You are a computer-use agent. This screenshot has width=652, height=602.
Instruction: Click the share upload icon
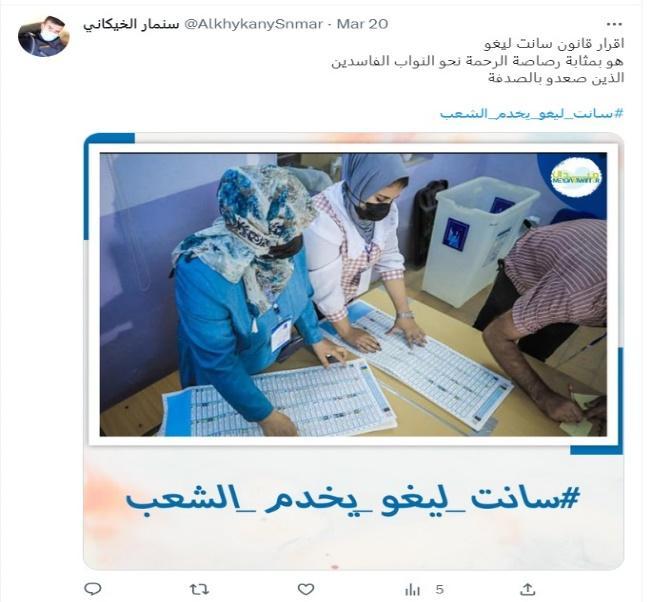tap(527, 589)
